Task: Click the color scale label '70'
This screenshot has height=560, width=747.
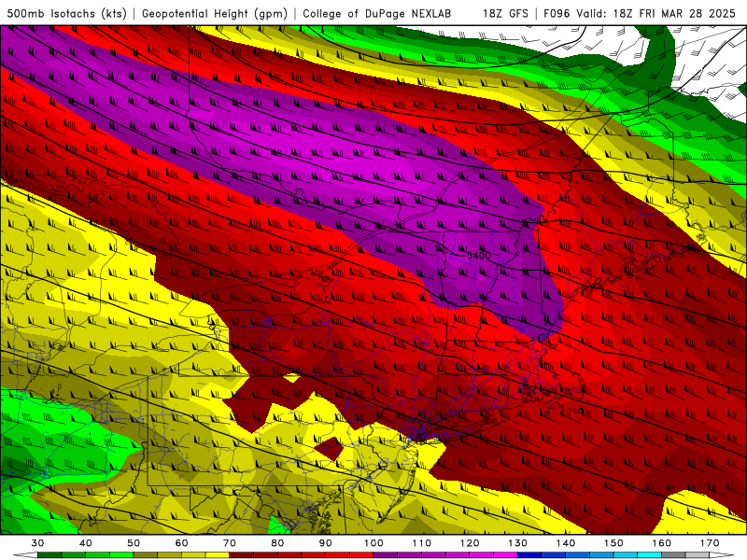Action: 230,543
